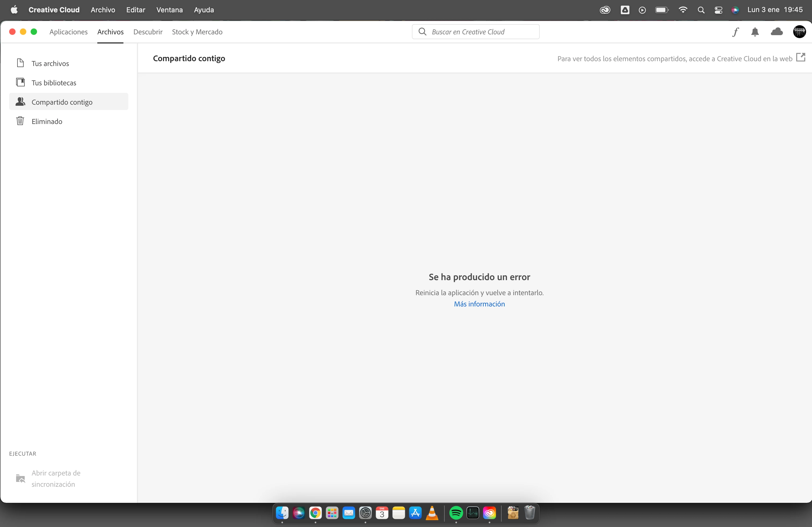This screenshot has height=527, width=812.
Task: Open macOS Control Center icon
Action: click(718, 10)
